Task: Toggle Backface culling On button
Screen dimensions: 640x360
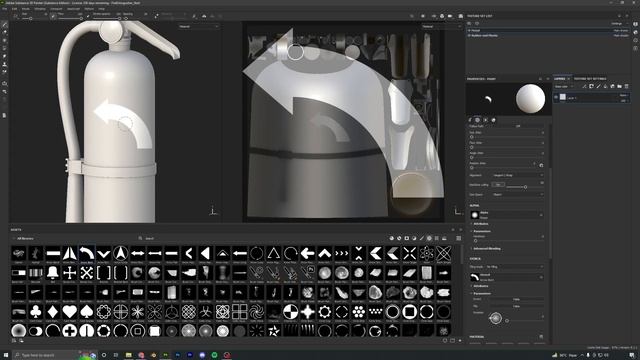Action: [498, 184]
